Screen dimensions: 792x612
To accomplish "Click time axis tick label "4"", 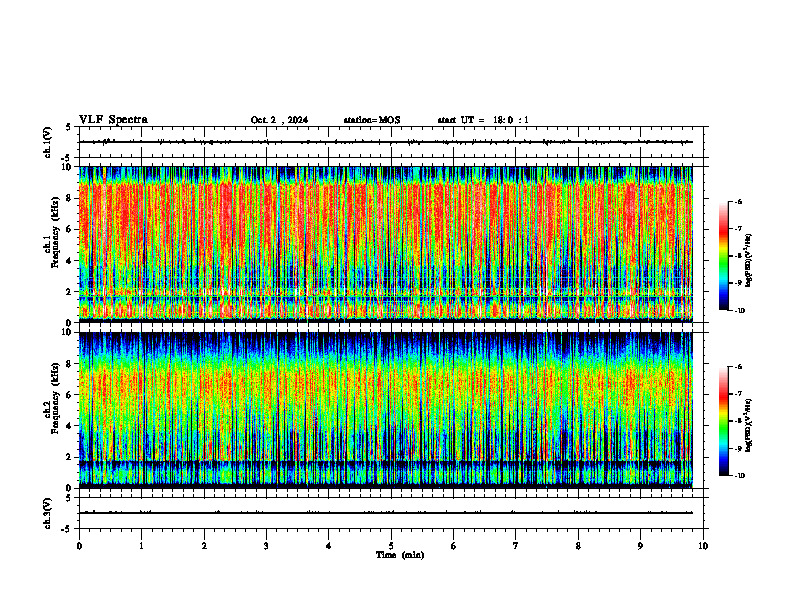I will (x=329, y=546).
